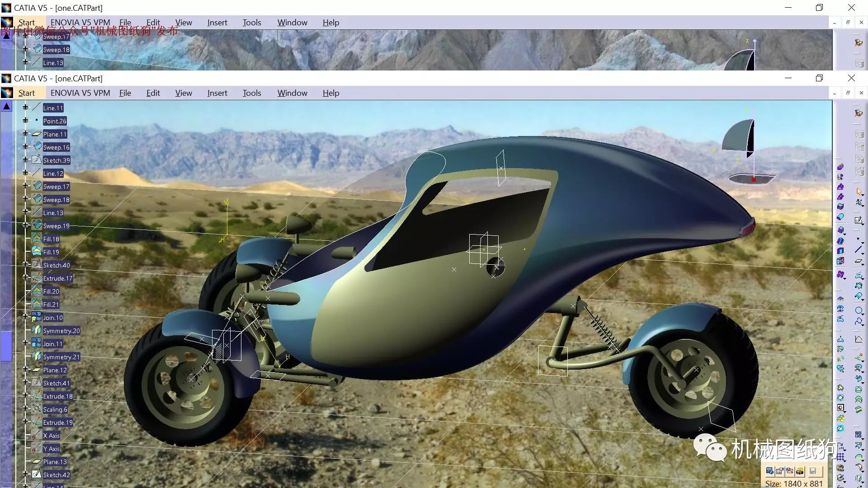Select X Axis in the tree

point(52,435)
